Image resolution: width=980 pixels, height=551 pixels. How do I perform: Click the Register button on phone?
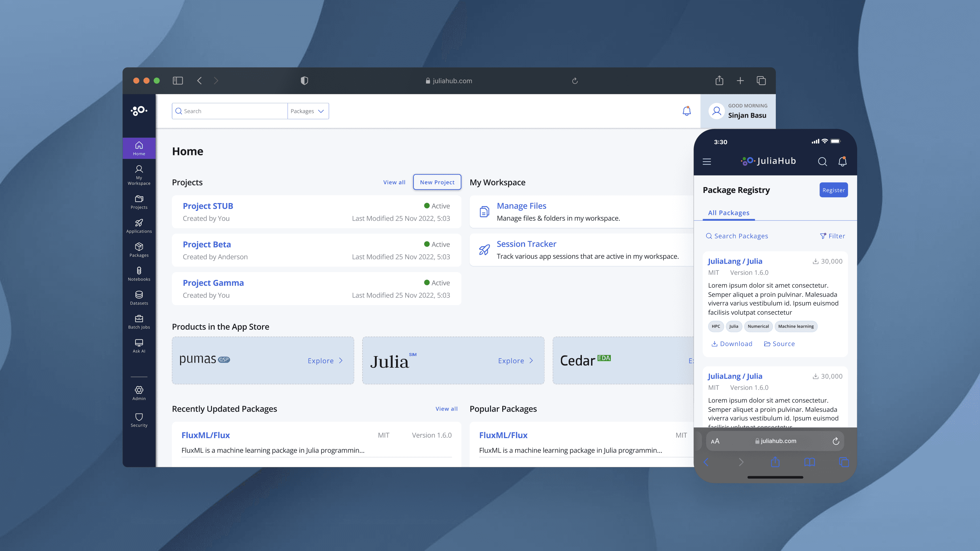coord(833,190)
